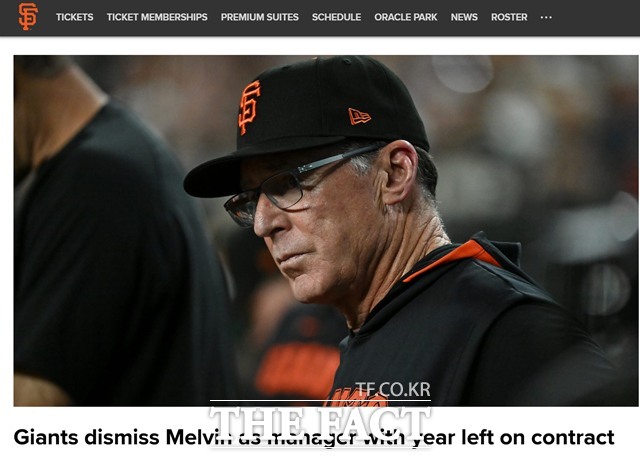Click the orange collar stripe in photo
This screenshot has height=458, width=640.
click(x=452, y=260)
